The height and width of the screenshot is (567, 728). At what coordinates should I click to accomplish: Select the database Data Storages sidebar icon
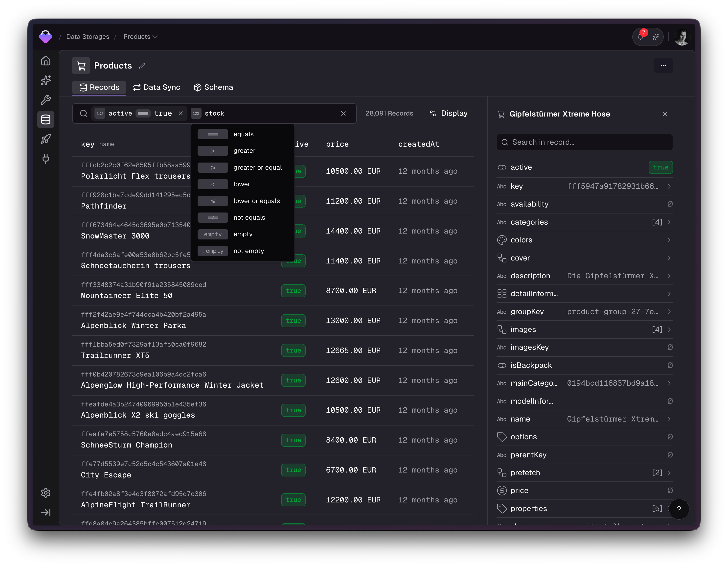pyautogui.click(x=46, y=119)
